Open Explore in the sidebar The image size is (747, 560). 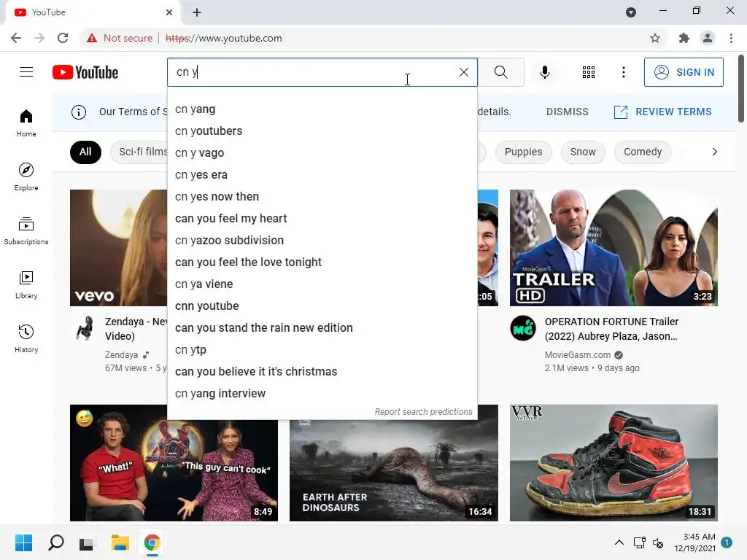point(26,176)
